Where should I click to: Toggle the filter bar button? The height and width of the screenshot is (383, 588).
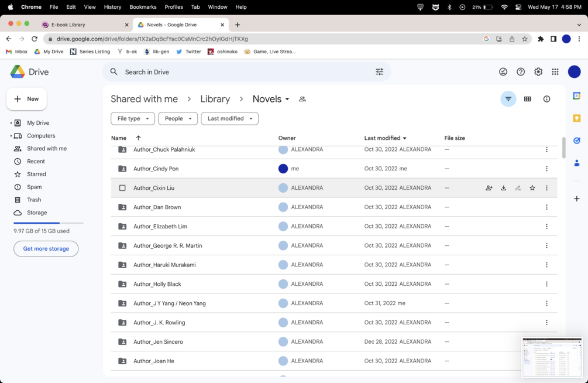(x=508, y=99)
